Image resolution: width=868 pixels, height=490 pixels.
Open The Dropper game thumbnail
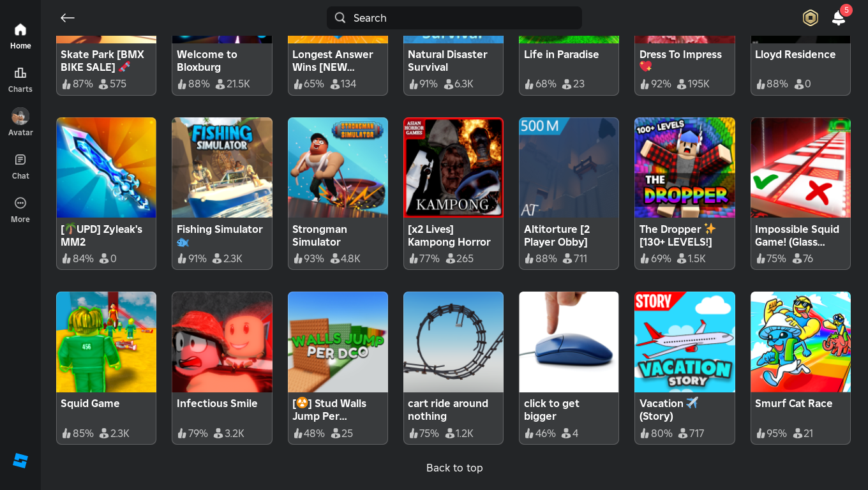[x=685, y=168]
